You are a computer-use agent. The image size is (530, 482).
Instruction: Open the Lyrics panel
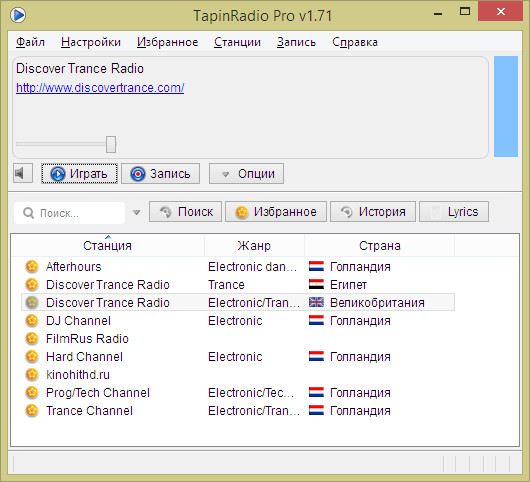454,212
